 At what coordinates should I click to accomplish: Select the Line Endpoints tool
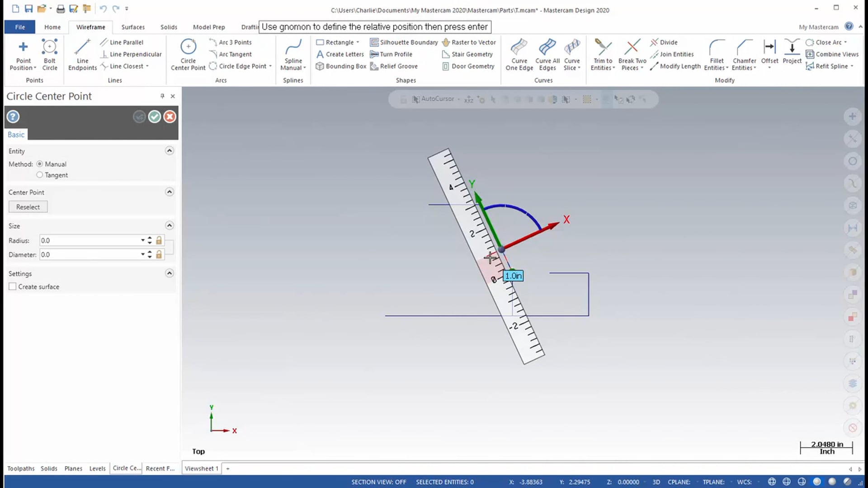(82, 55)
